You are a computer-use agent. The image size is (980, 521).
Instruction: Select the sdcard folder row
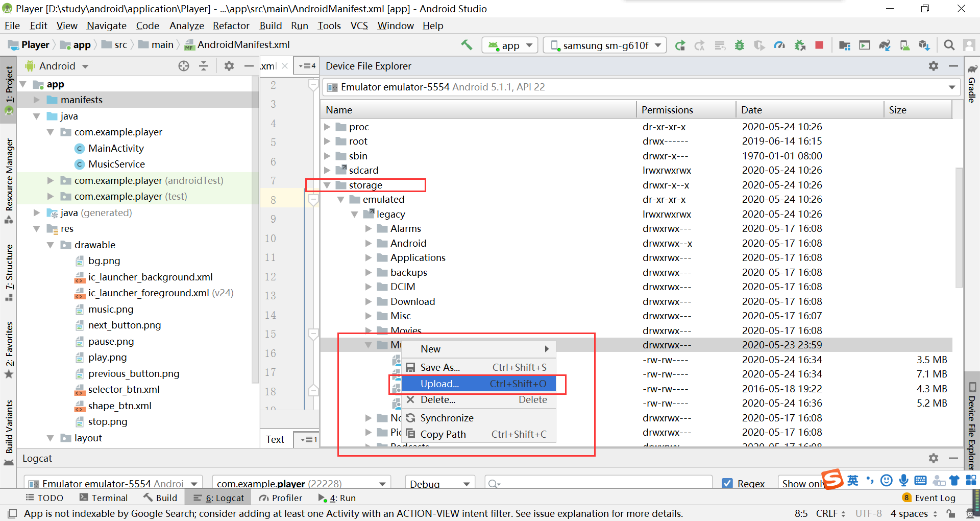pos(636,170)
